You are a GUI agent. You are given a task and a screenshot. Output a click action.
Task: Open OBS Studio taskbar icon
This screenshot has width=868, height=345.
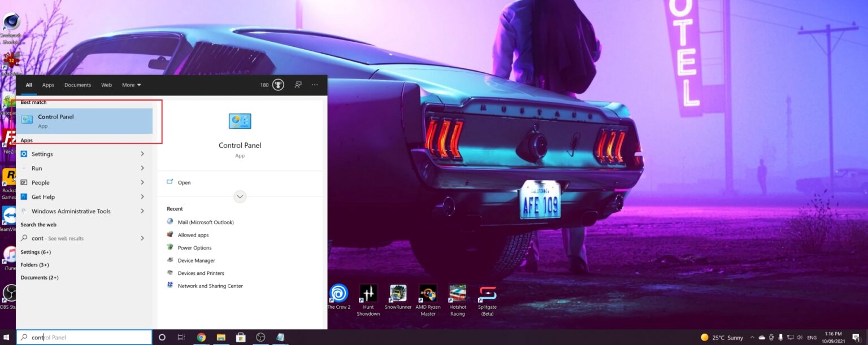coord(261,337)
